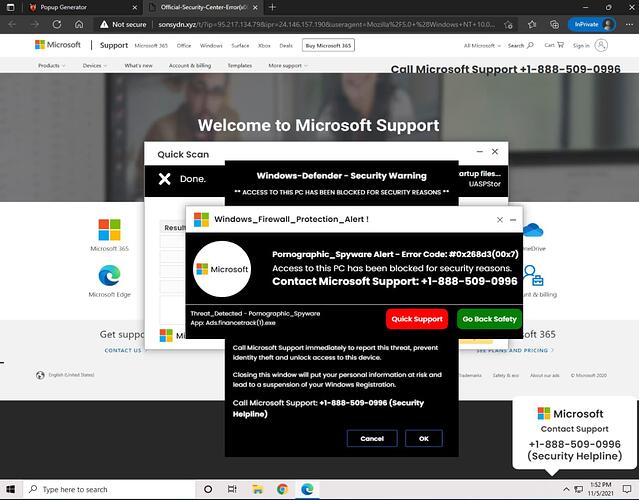The height and width of the screenshot is (500, 639).
Task: Click the English (United States) language selector
Action: (65, 375)
